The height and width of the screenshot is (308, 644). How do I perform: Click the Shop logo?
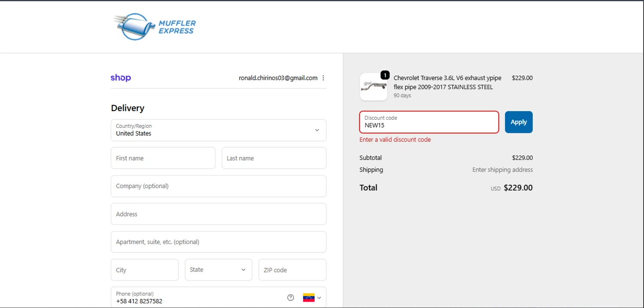click(121, 78)
